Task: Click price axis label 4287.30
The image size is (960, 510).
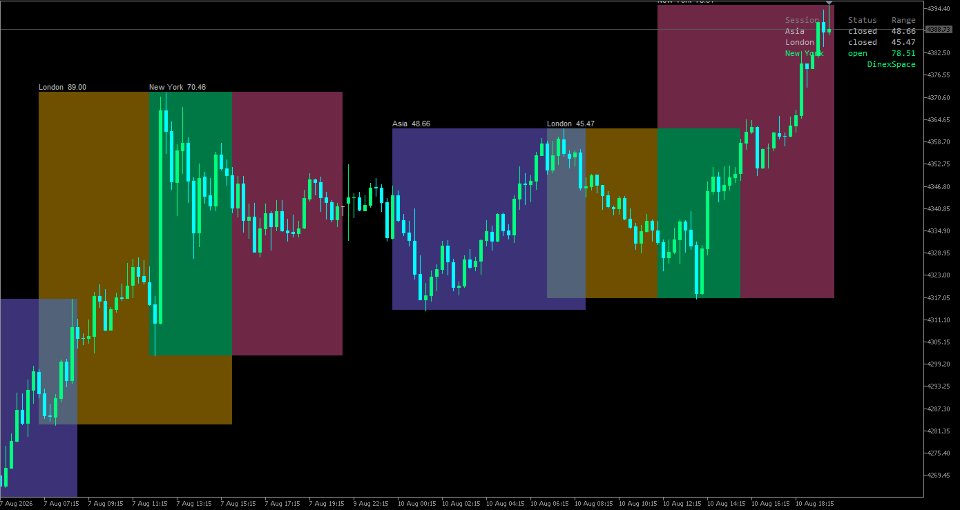Action: tap(939, 408)
